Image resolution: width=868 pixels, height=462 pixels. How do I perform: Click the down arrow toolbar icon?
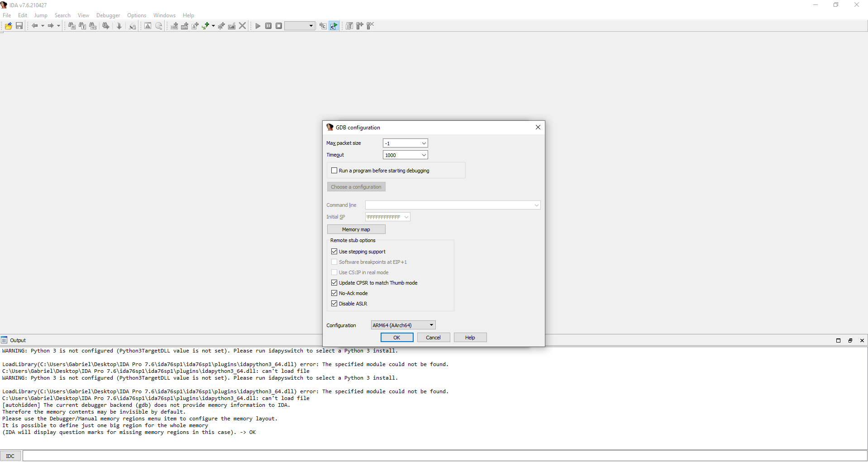tap(119, 26)
